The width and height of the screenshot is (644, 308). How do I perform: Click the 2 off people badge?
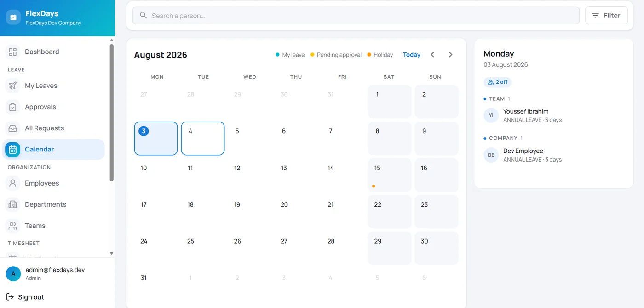click(x=497, y=82)
